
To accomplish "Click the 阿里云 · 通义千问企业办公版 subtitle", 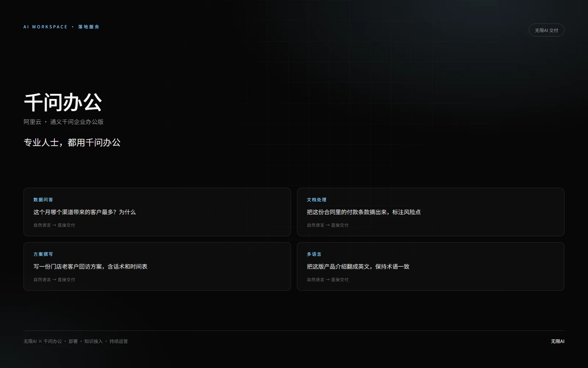I will pos(64,122).
